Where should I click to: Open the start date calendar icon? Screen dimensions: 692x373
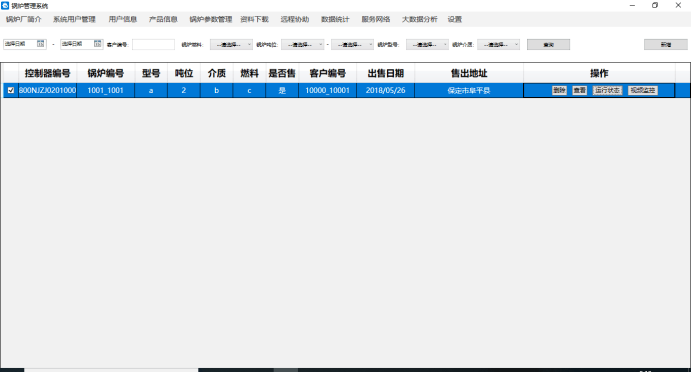tap(41, 44)
